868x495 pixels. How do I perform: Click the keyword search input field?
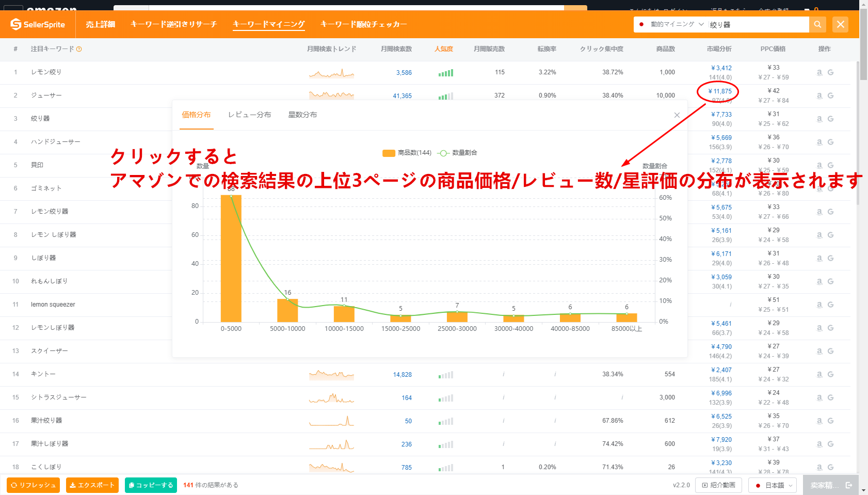pyautogui.click(x=757, y=24)
